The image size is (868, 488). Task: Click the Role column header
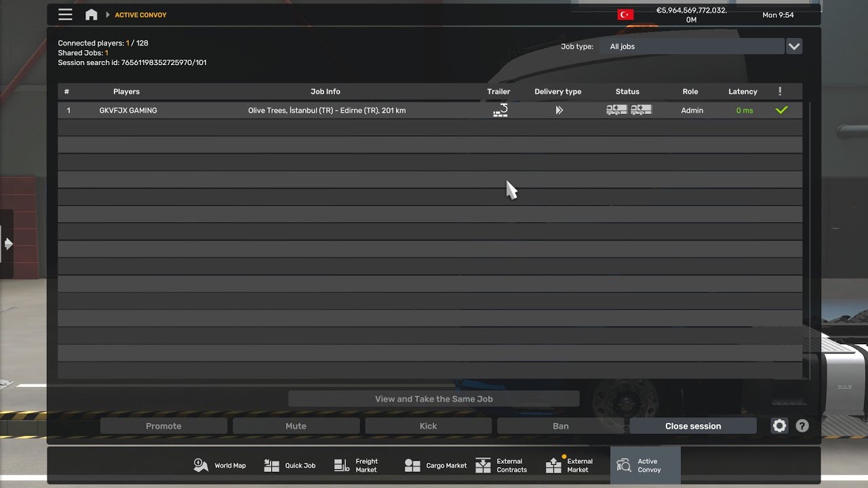coord(690,91)
